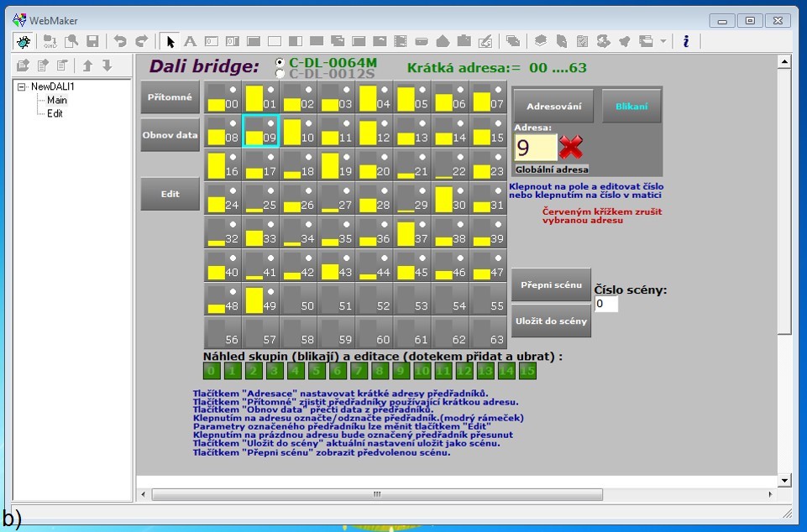Screen dimensions: 807x532
Task: Click the vertical scrollbar down arrow
Action: (x=784, y=481)
